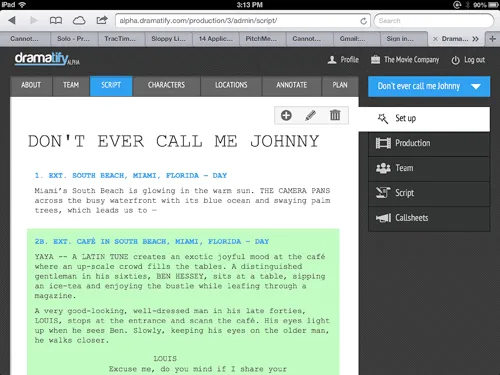Tap the Safari forward arrow
This screenshot has width=500, height=375.
tap(33, 20)
